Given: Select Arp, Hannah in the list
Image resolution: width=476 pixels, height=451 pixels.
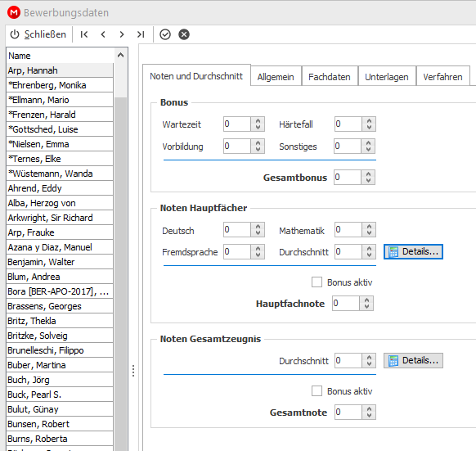Looking at the screenshot, I should point(60,70).
